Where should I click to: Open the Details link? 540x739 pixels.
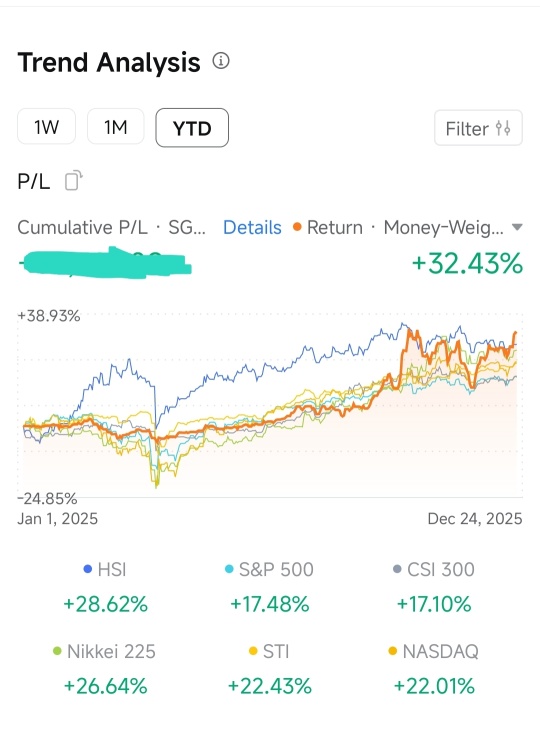click(252, 228)
